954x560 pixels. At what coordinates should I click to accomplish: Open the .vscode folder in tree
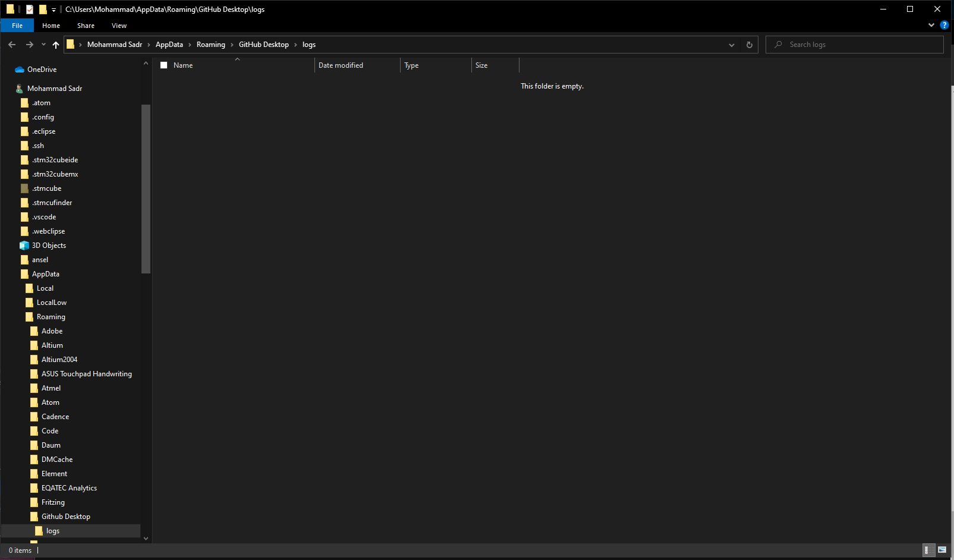[44, 217]
